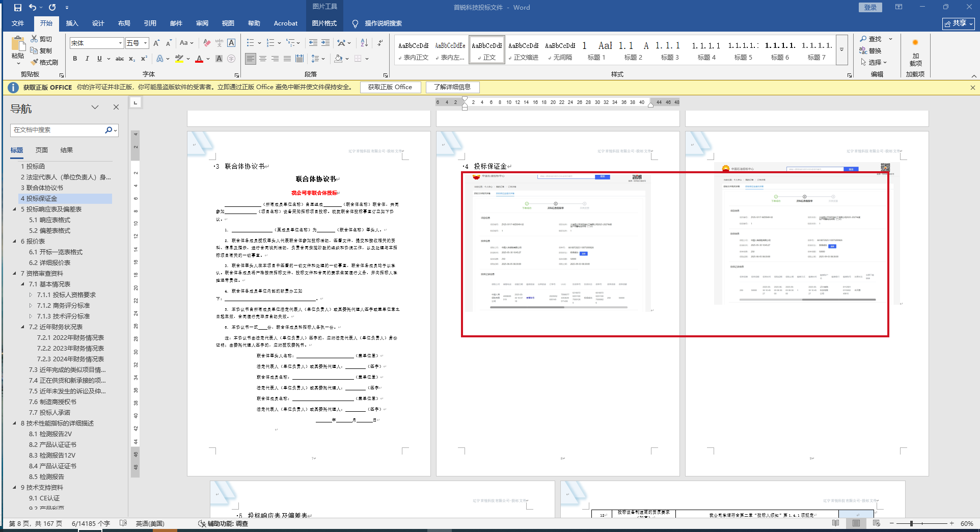Screen dimensions: 980x532
Task: Click the Save icon in the title bar
Action: (x=18, y=8)
